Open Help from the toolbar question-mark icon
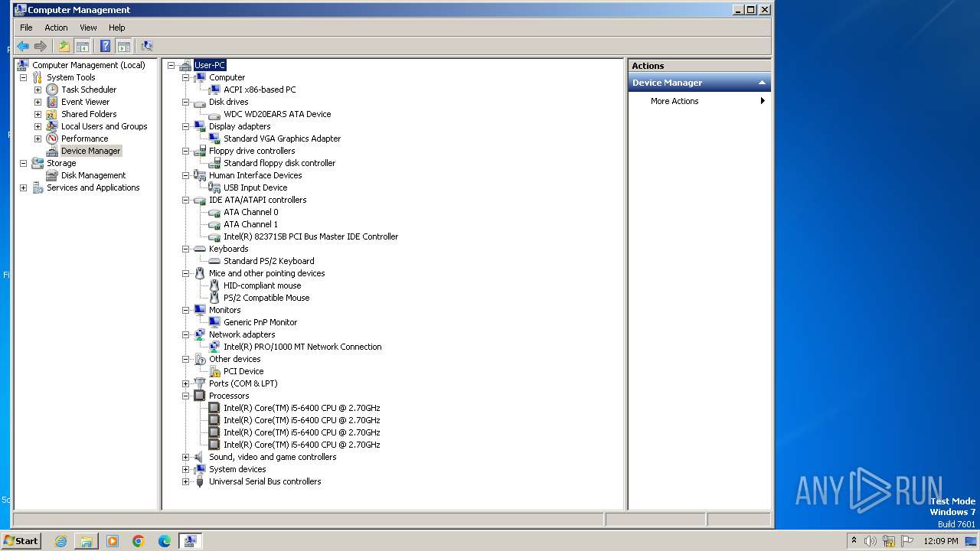The height and width of the screenshot is (551, 980). tap(105, 46)
